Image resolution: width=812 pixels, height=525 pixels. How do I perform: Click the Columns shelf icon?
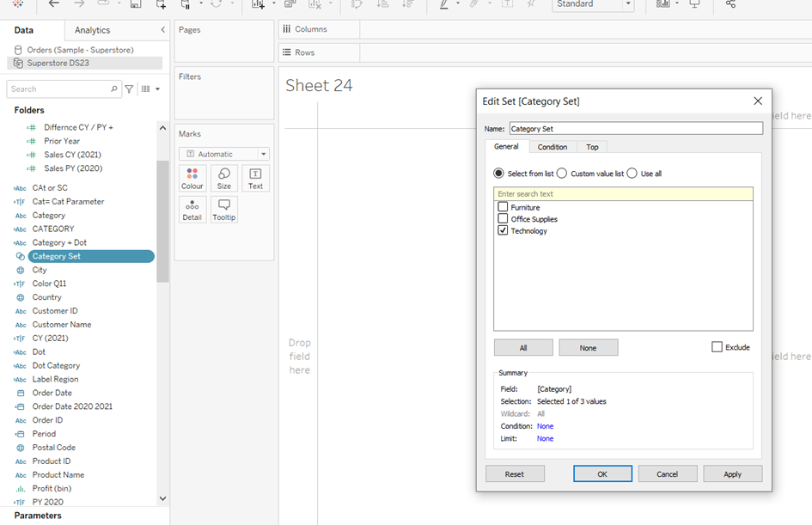pyautogui.click(x=286, y=29)
